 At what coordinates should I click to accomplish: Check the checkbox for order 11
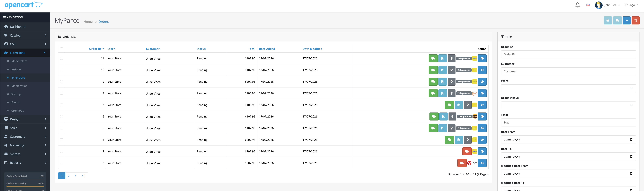(x=62, y=58)
